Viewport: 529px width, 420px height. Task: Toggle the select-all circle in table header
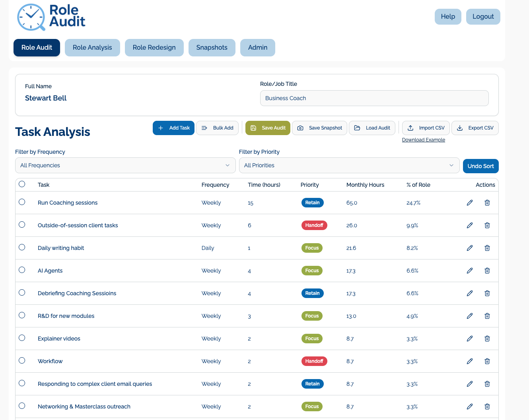[22, 184]
